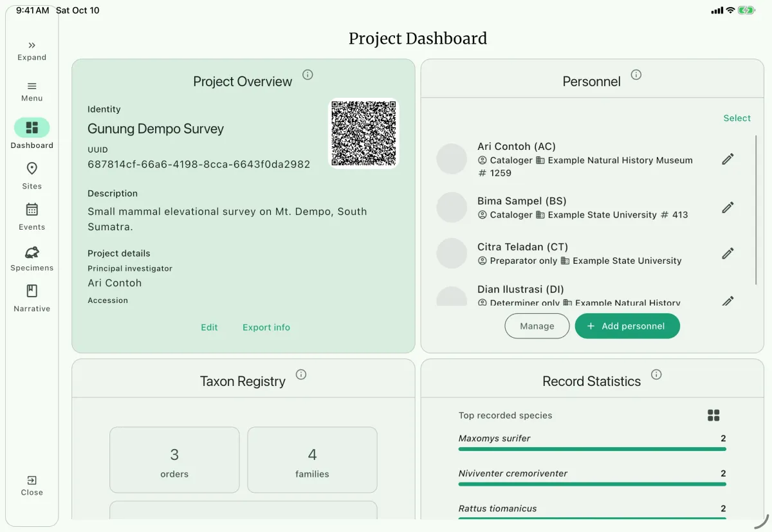
Task: Open Citra Teladan's avatar
Action: coord(452,253)
